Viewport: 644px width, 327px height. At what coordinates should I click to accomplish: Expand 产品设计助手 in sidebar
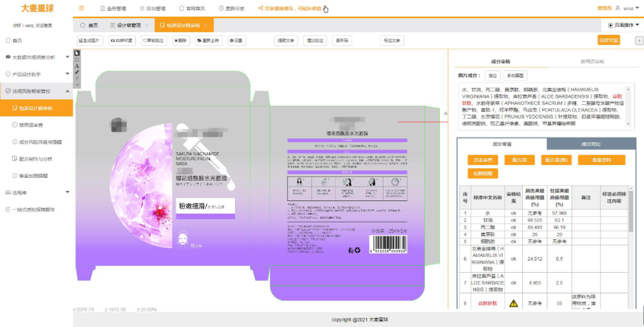[36, 74]
